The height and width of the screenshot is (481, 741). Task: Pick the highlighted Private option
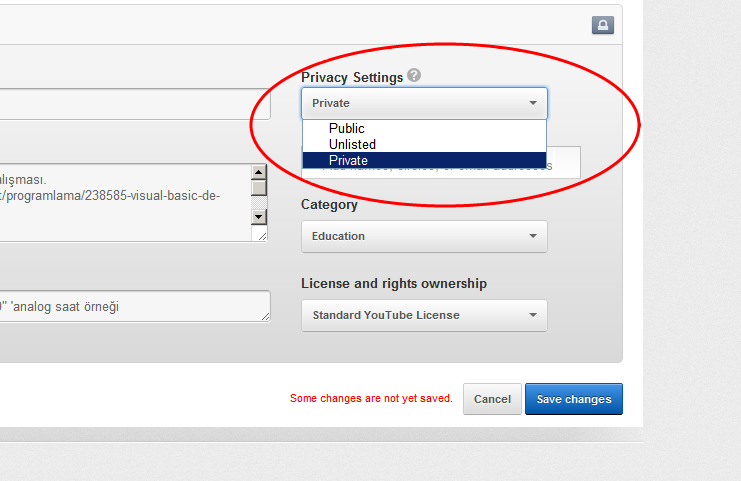coord(348,160)
